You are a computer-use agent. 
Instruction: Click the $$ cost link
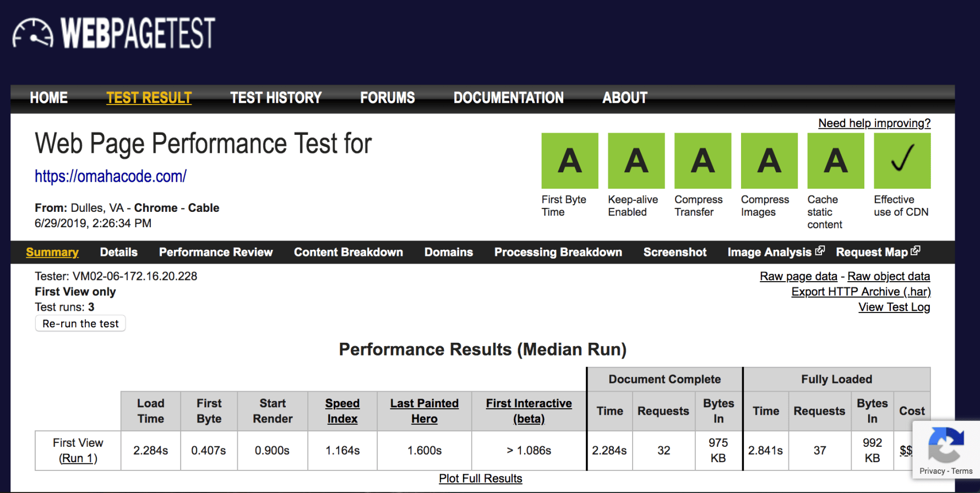[x=906, y=451]
